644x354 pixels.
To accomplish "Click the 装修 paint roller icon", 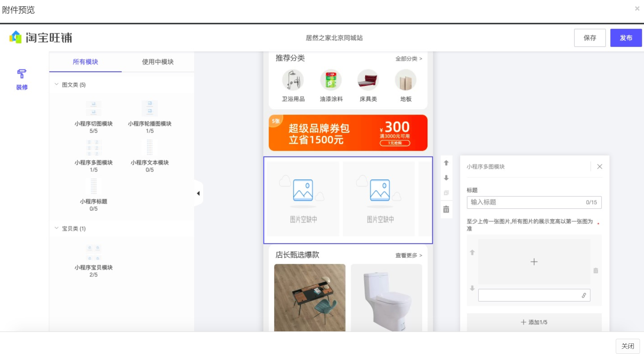I will point(21,74).
